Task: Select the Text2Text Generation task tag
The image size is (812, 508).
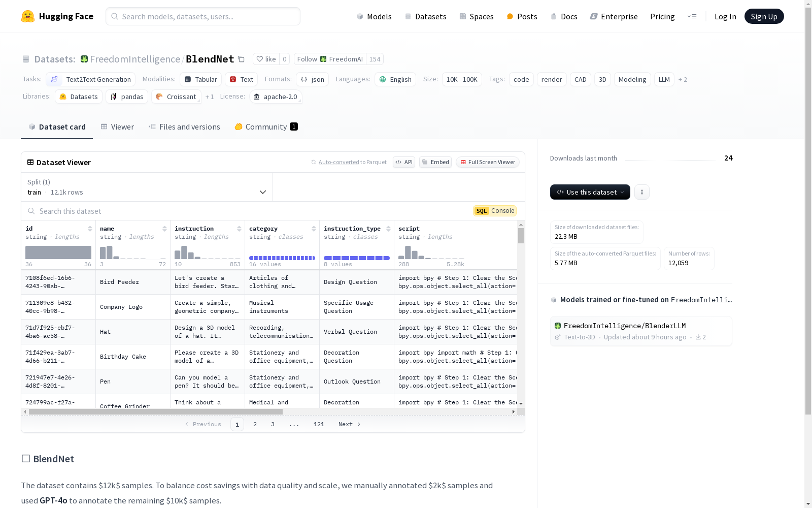Action: pos(91,79)
